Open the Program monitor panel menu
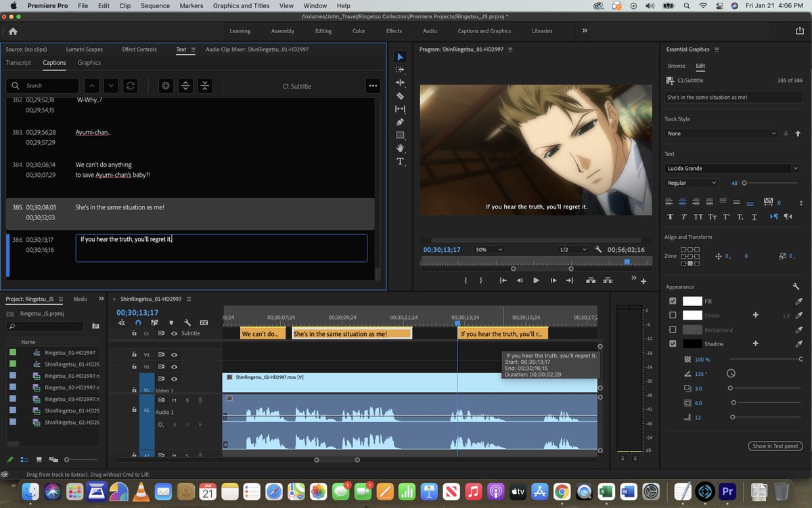This screenshot has height=508, width=812. [510, 49]
